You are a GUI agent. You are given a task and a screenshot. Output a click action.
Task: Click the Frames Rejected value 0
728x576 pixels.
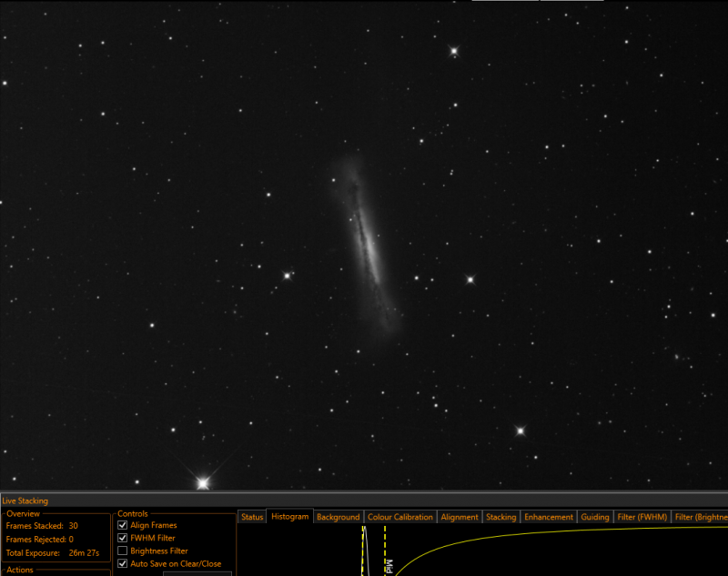(x=71, y=540)
